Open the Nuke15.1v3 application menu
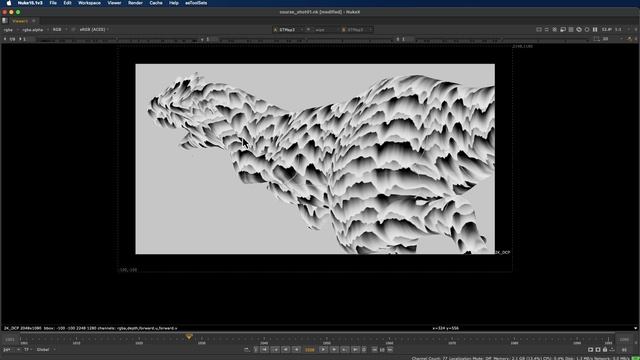Screen dimensions: 640x360 30,3
